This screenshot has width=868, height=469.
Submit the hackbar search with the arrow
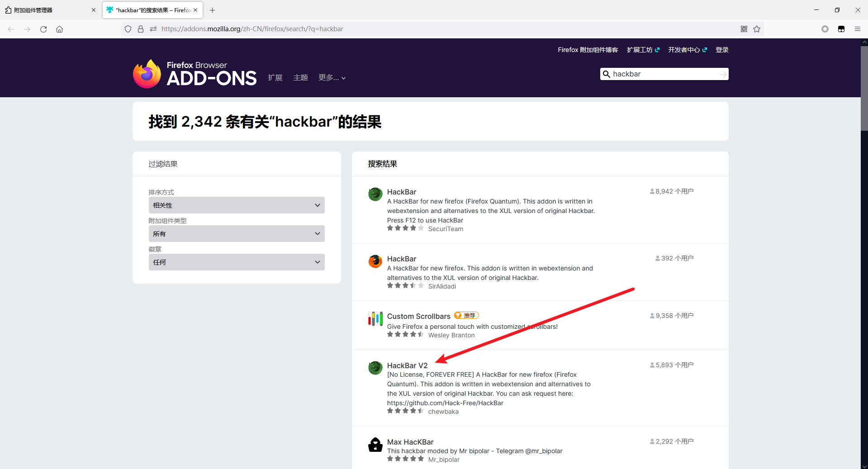[x=723, y=74]
